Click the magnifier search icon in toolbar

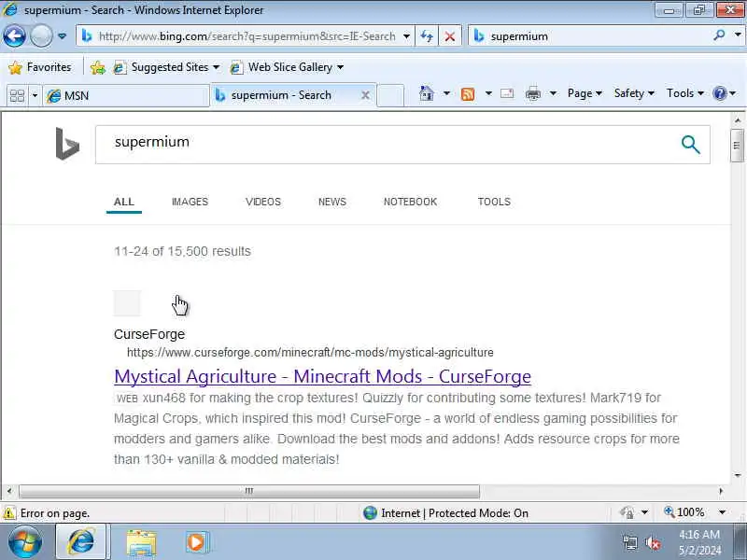tap(719, 35)
